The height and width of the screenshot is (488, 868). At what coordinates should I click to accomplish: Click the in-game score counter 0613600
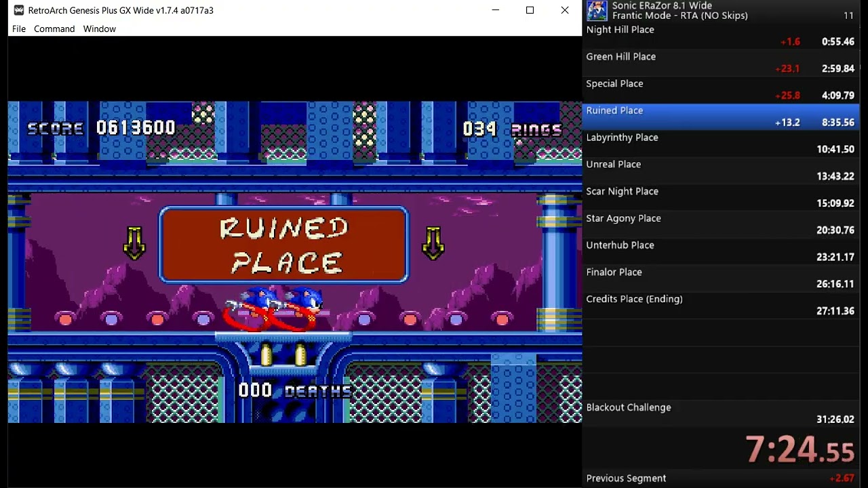[136, 128]
